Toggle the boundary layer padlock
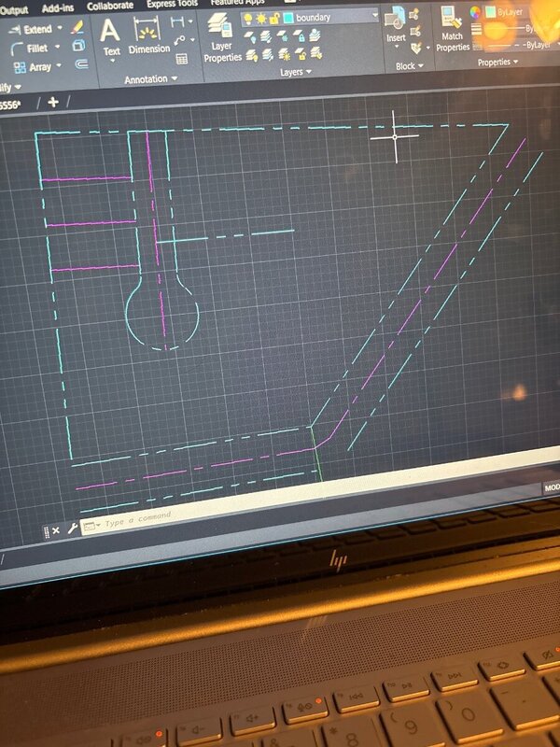The image size is (560, 747). (x=274, y=18)
